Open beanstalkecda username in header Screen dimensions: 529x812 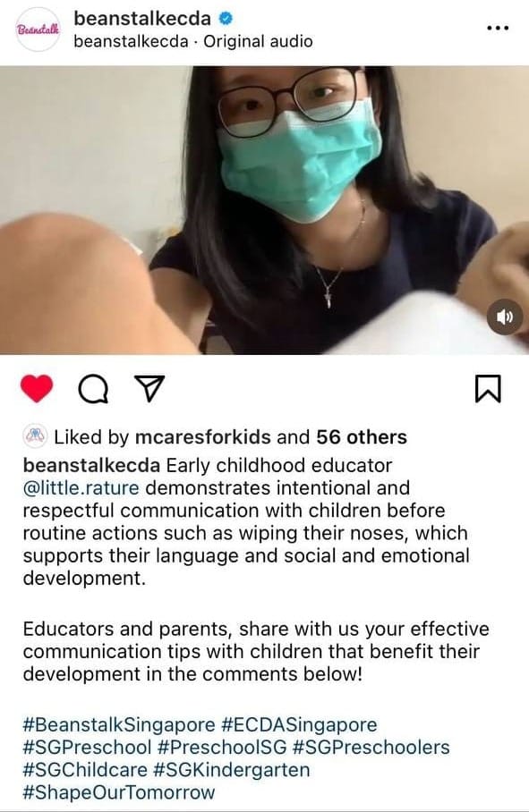coord(142,19)
